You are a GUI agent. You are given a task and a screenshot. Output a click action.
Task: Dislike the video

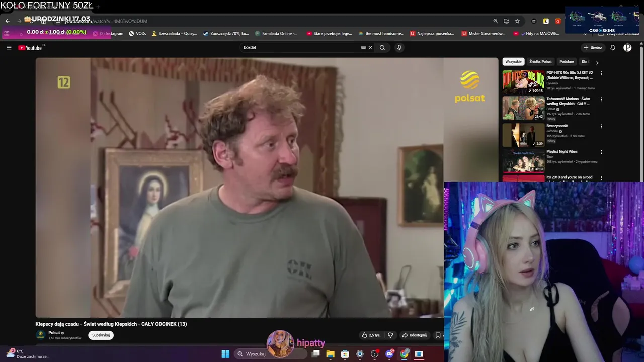pyautogui.click(x=390, y=335)
